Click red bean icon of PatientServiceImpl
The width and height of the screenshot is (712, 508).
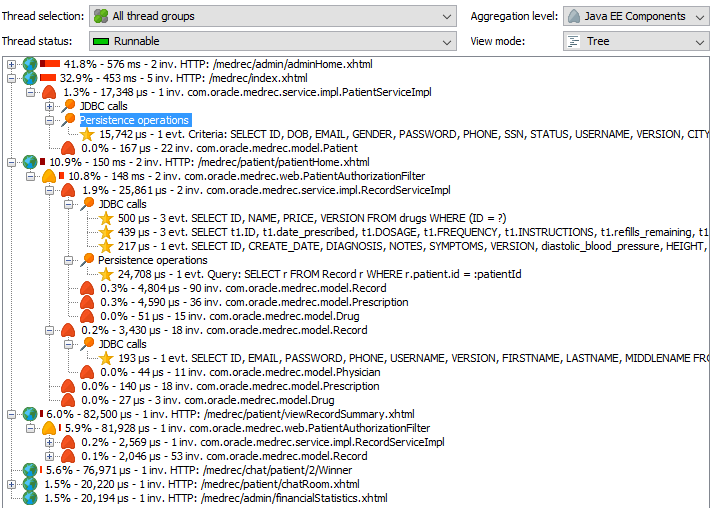point(49,92)
